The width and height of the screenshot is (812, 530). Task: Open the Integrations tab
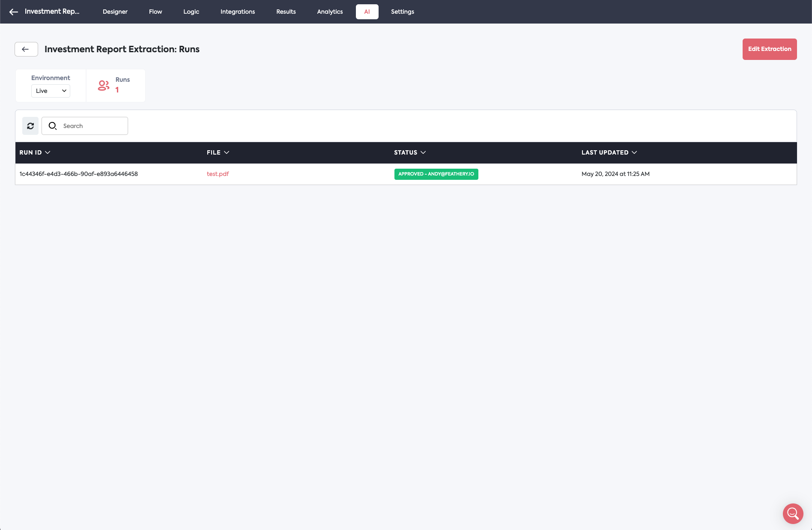pos(237,12)
